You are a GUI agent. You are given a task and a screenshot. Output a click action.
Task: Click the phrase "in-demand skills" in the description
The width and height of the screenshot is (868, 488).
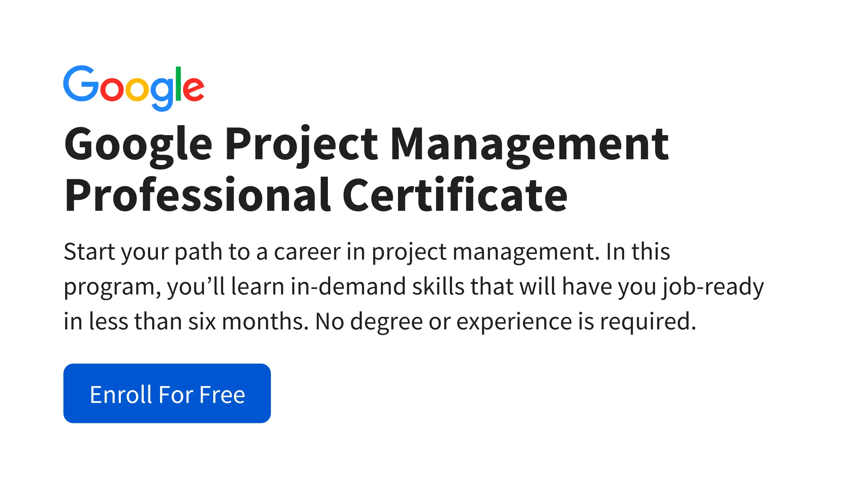(x=377, y=287)
